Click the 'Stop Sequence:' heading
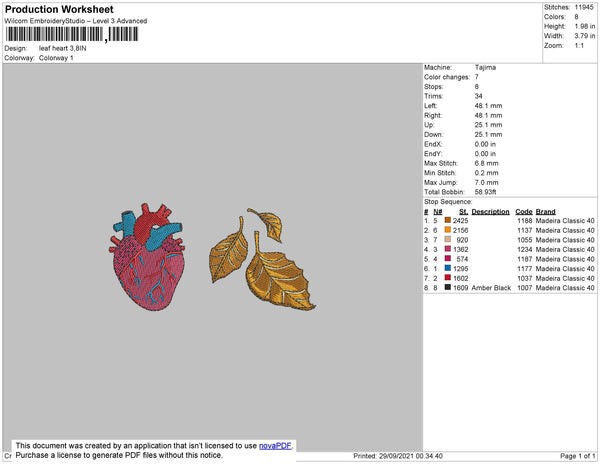The height and width of the screenshot is (464, 600). (448, 202)
